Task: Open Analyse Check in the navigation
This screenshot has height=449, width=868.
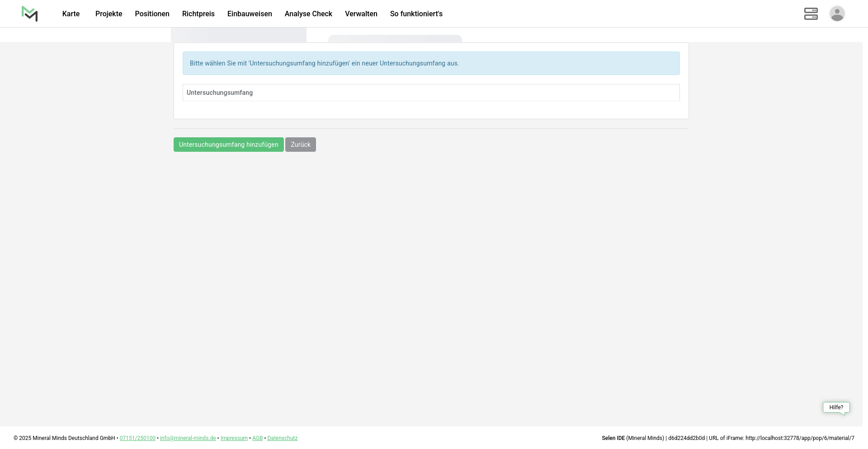Action: click(x=308, y=14)
